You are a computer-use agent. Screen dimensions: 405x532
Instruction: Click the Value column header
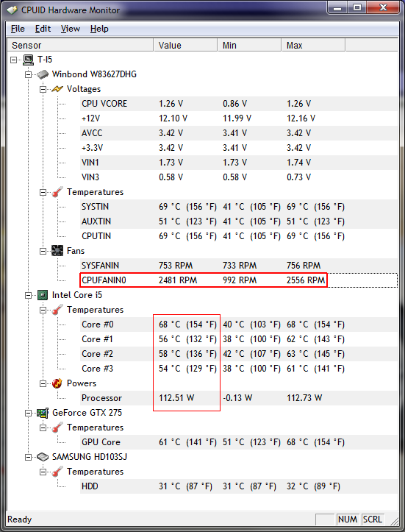tap(185, 45)
